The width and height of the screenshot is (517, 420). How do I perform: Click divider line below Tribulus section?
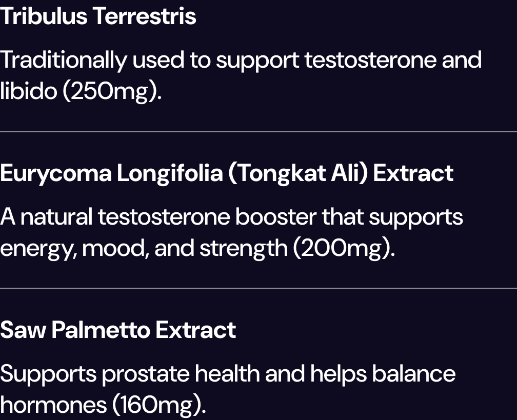click(258, 131)
